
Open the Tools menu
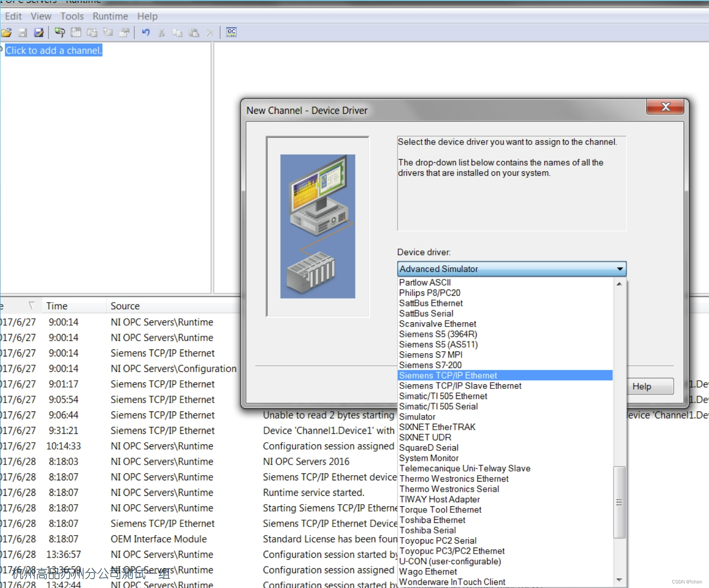tap(72, 17)
